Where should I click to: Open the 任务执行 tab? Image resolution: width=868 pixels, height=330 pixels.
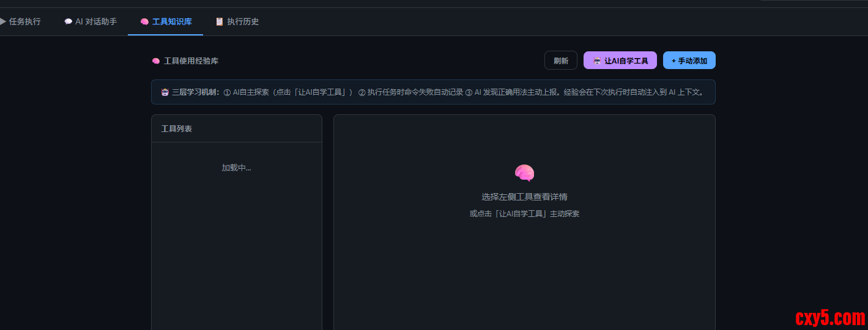(20, 21)
